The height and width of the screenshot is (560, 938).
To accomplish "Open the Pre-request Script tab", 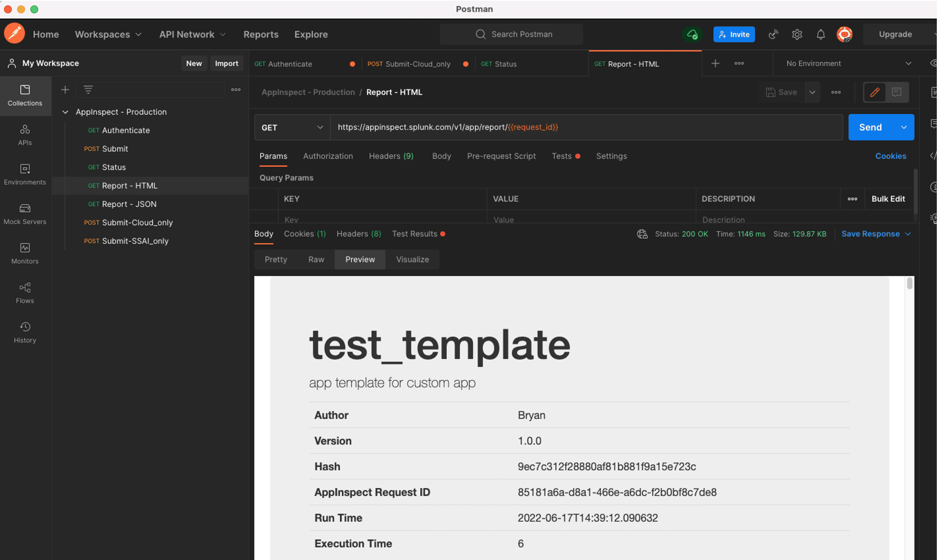I will [x=501, y=156].
